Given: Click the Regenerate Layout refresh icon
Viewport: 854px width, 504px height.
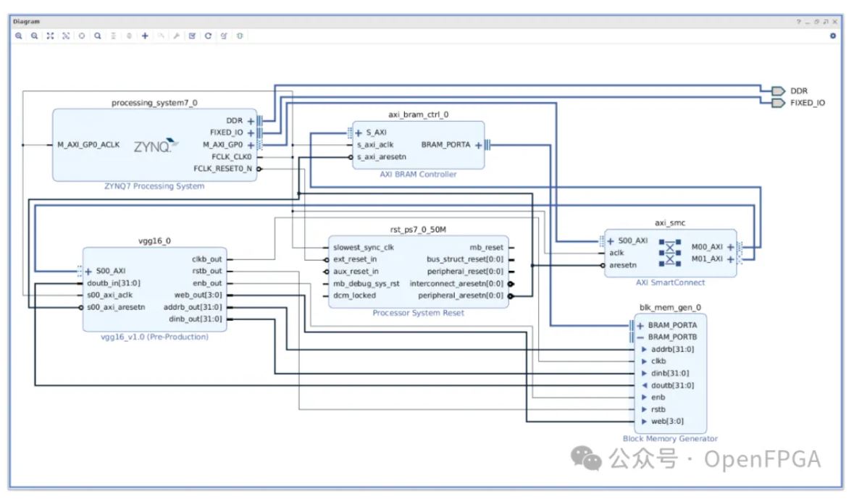Looking at the screenshot, I should [208, 36].
